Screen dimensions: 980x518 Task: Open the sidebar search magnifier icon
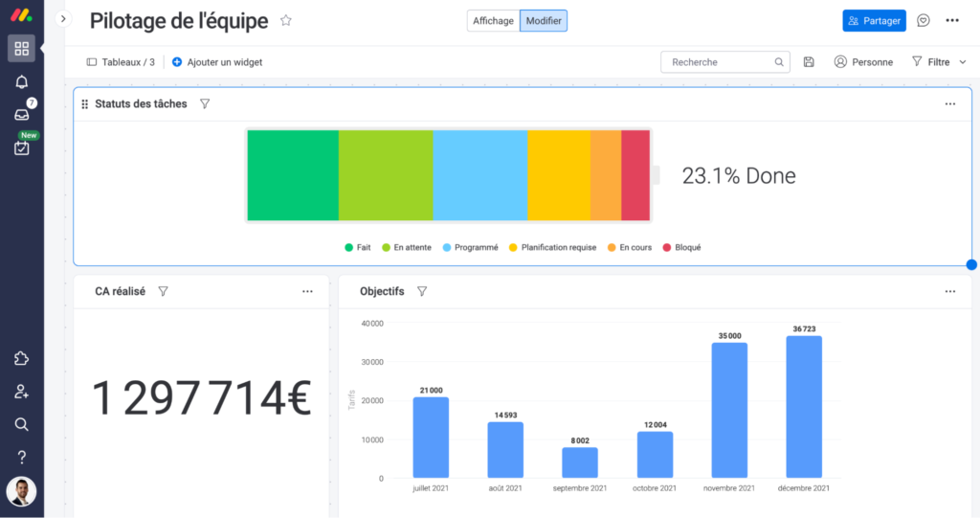click(21, 424)
